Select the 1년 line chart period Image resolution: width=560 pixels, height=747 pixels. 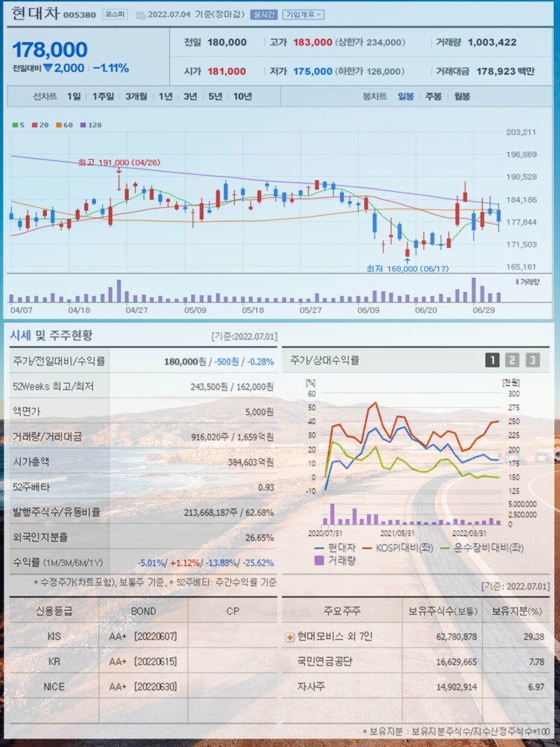166,96
